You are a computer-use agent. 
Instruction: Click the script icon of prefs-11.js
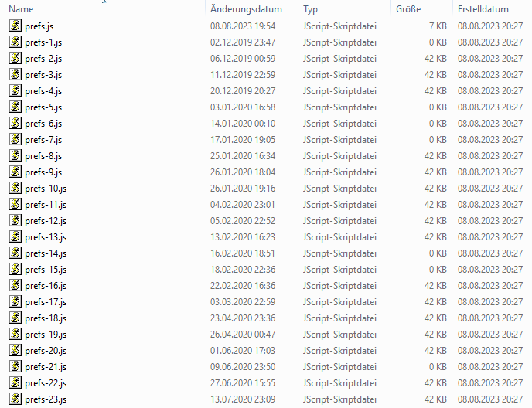(15, 204)
